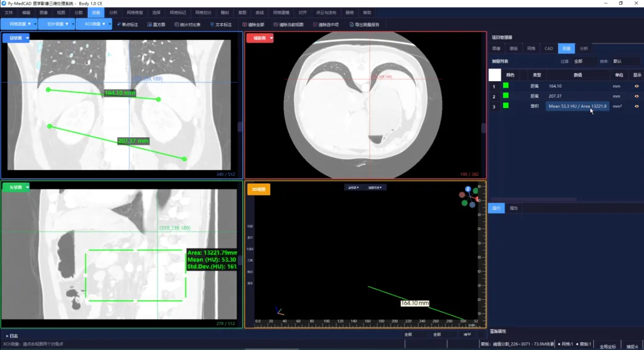Click the green color swatch of measurement row 2
Image resolution: width=644 pixels, height=350 pixels.
(x=506, y=95)
